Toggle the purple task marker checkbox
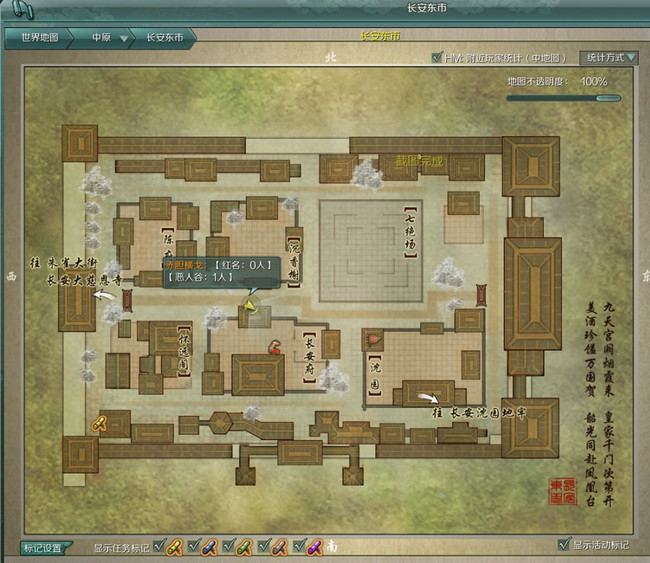Viewport: 650px width, 563px height. [299, 547]
